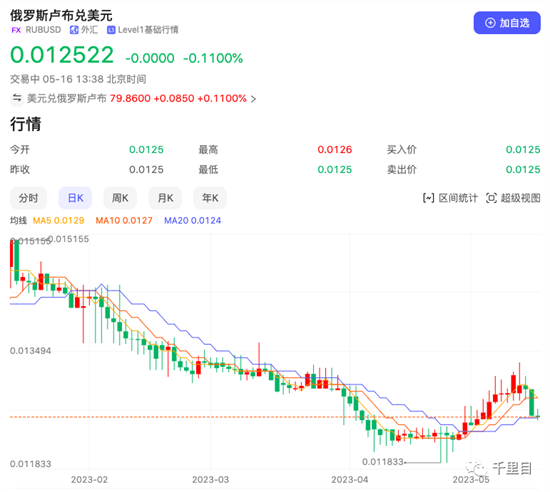Add RUBUSD to watchlist with 加自选
The width and height of the screenshot is (550, 492).
click(x=507, y=23)
